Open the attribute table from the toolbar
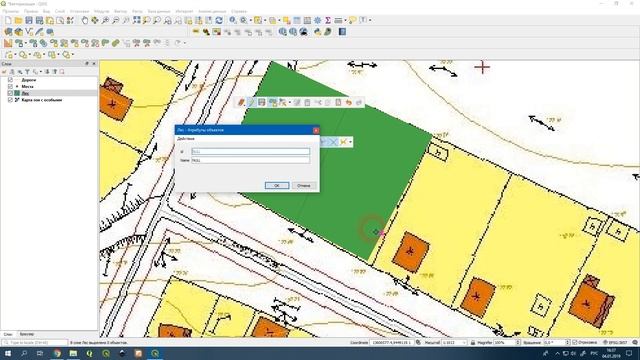The width and height of the screenshot is (640, 360). (297, 20)
